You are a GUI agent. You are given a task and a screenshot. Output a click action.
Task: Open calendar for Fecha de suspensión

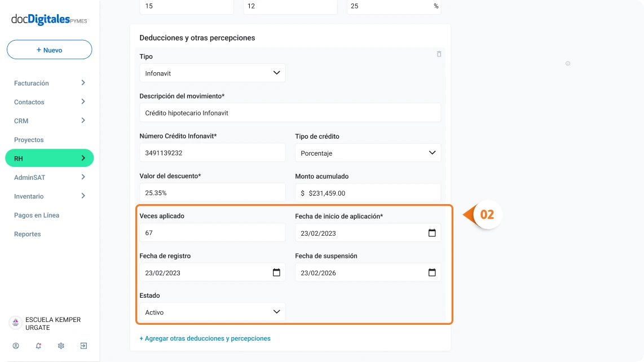432,272
